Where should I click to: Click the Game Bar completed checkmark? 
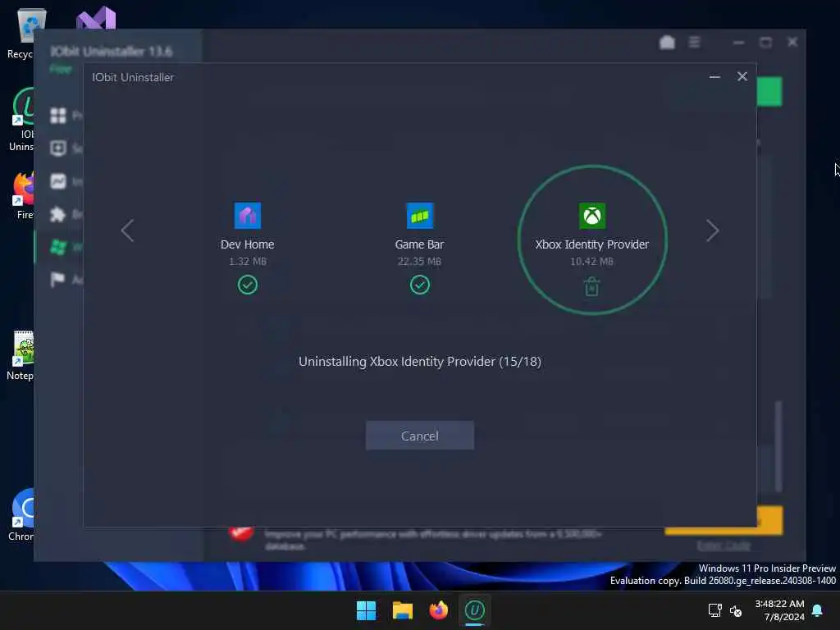pos(419,285)
